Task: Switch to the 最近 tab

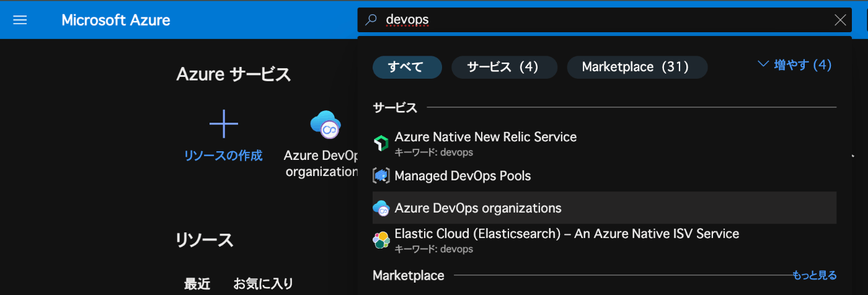Action: [197, 284]
